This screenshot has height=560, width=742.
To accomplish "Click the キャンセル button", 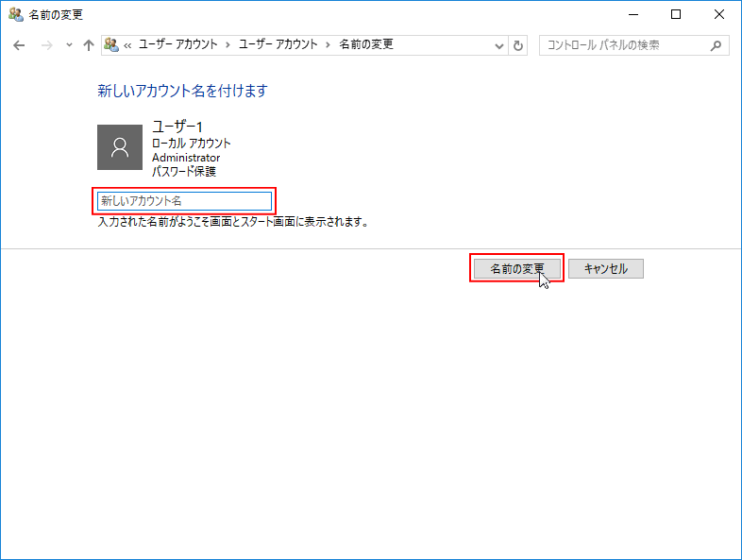I will tap(606, 268).
